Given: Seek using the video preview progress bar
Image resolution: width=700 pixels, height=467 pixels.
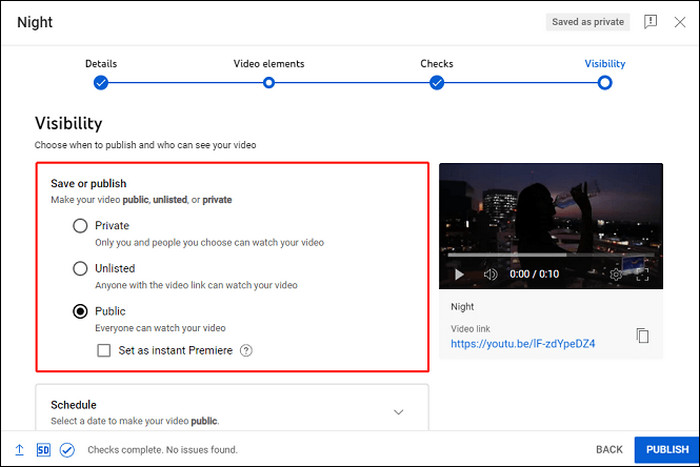Looking at the screenshot, I should (x=551, y=255).
